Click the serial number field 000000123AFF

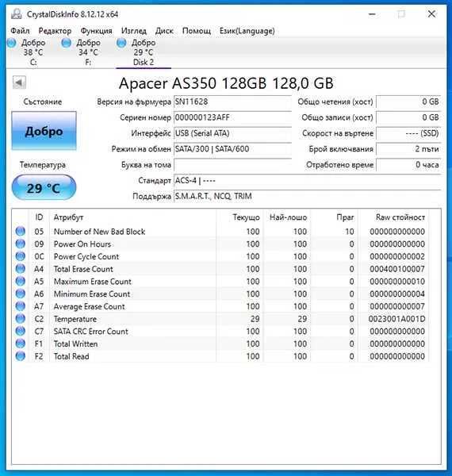[232, 117]
